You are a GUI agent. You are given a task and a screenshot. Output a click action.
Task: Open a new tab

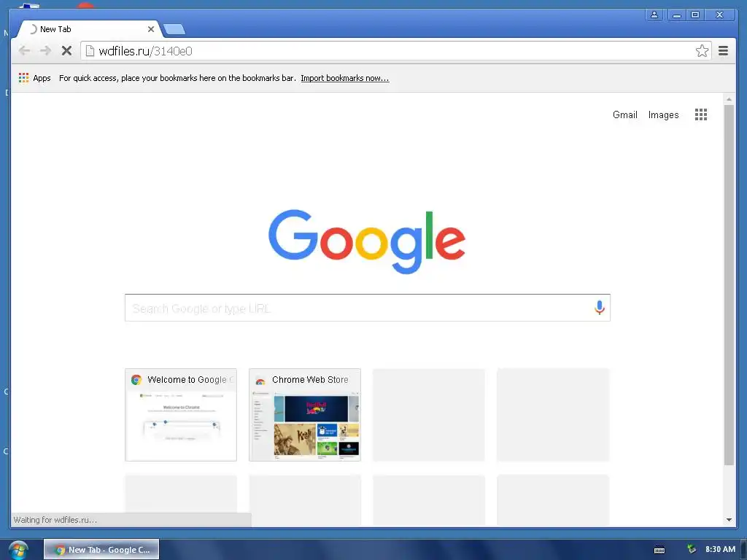tap(174, 29)
